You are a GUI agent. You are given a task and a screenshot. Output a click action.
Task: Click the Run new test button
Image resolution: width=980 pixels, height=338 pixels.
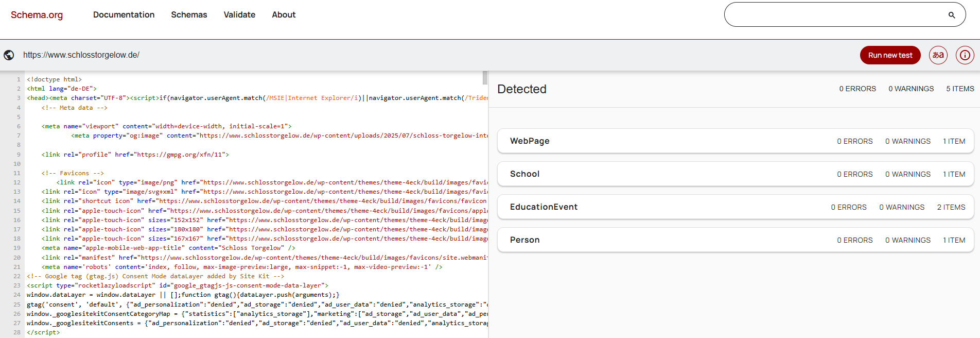point(890,55)
